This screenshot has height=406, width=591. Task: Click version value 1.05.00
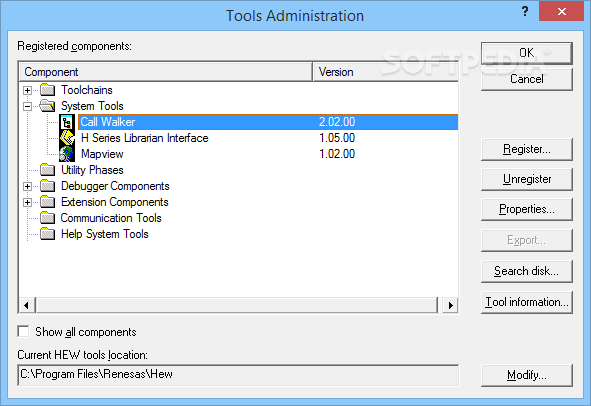coord(337,138)
